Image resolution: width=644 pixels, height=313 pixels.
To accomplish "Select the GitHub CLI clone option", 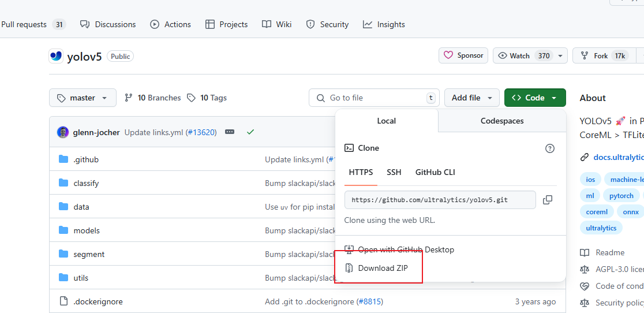I will [435, 172].
